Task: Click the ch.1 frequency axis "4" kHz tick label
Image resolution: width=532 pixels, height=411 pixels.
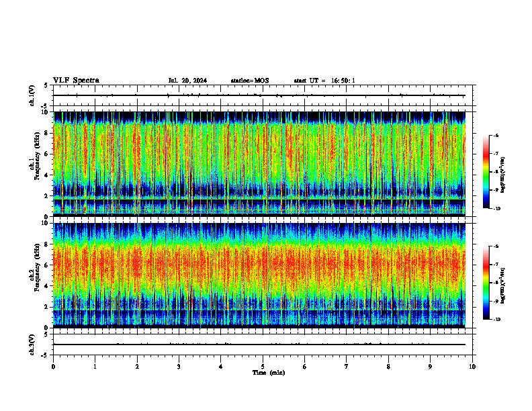Action: pos(48,175)
